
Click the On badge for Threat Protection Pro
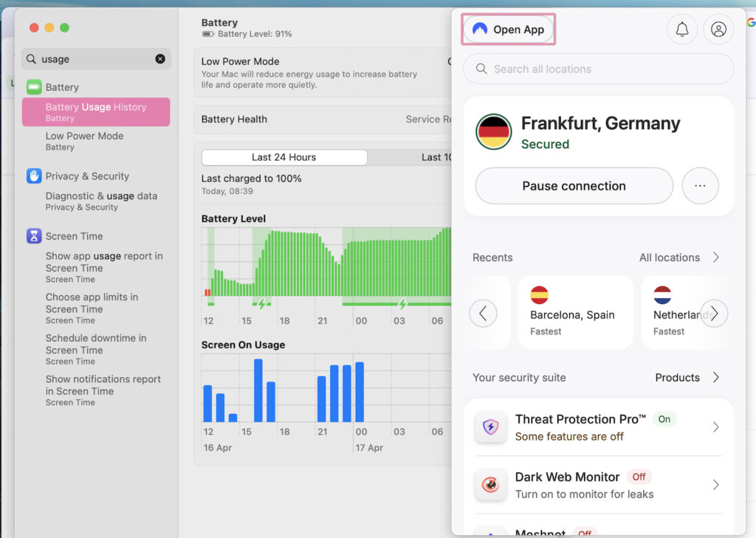(664, 418)
